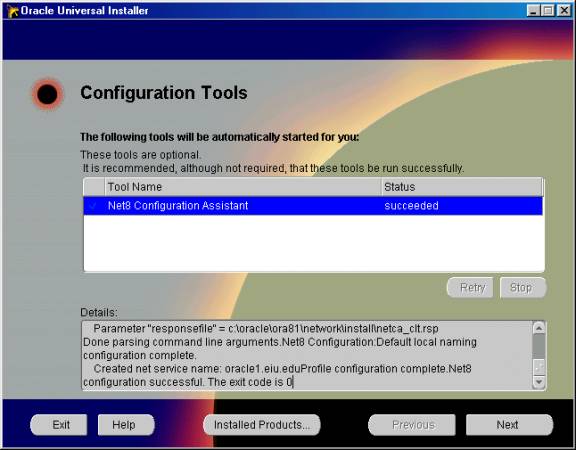Click the checkmark beside Net8 Configuration Assistant

click(93, 206)
